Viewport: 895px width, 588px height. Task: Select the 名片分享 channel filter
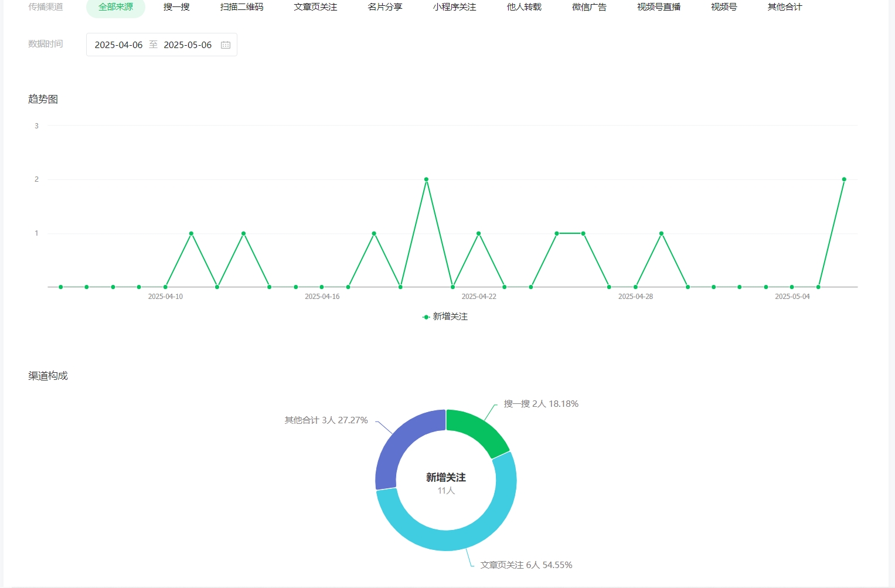(385, 7)
